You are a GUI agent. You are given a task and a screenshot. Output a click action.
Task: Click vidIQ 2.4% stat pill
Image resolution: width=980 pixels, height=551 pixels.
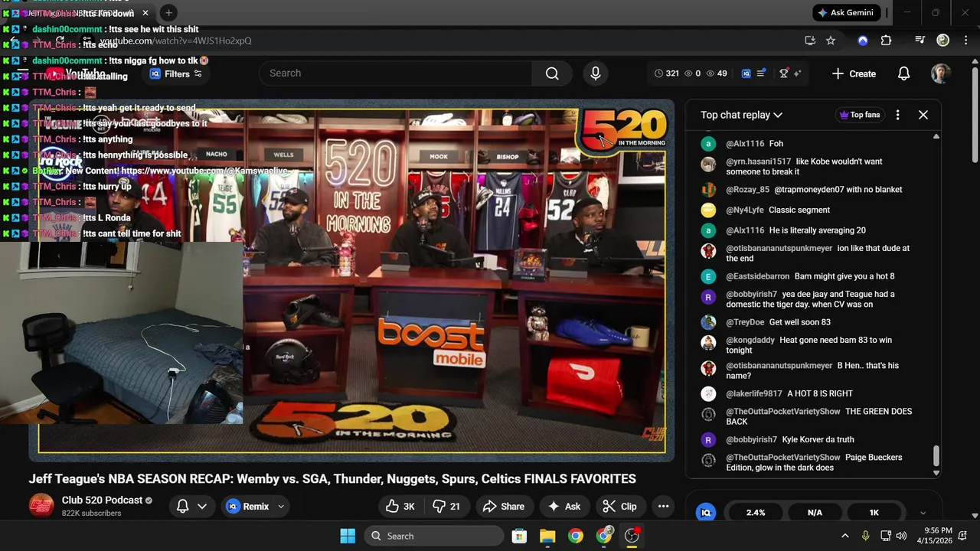[x=756, y=513]
